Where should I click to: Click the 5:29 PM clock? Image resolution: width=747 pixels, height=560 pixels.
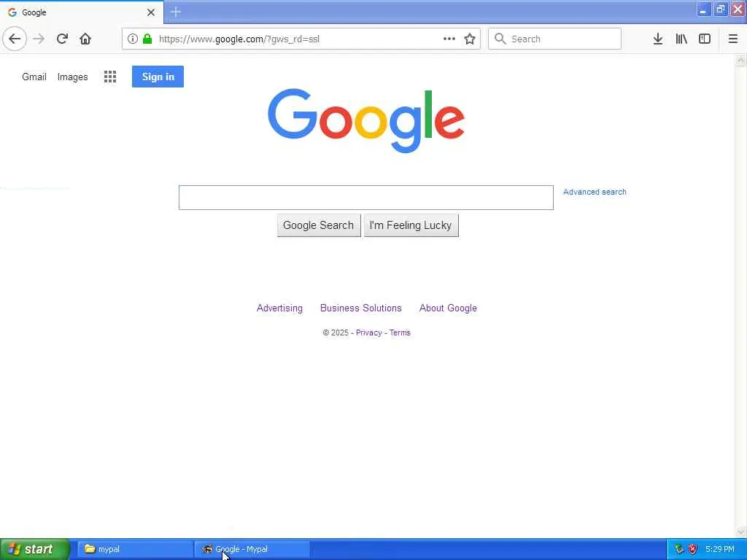click(720, 549)
